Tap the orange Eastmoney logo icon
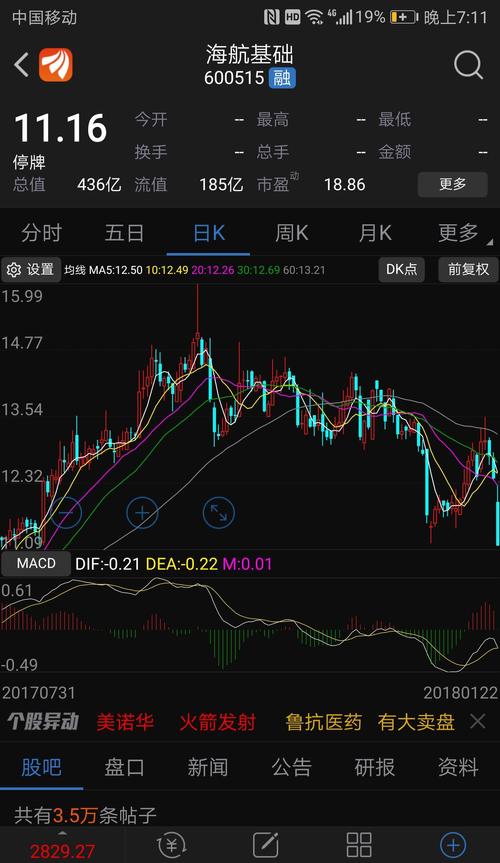The height and width of the screenshot is (863, 500). (x=56, y=65)
